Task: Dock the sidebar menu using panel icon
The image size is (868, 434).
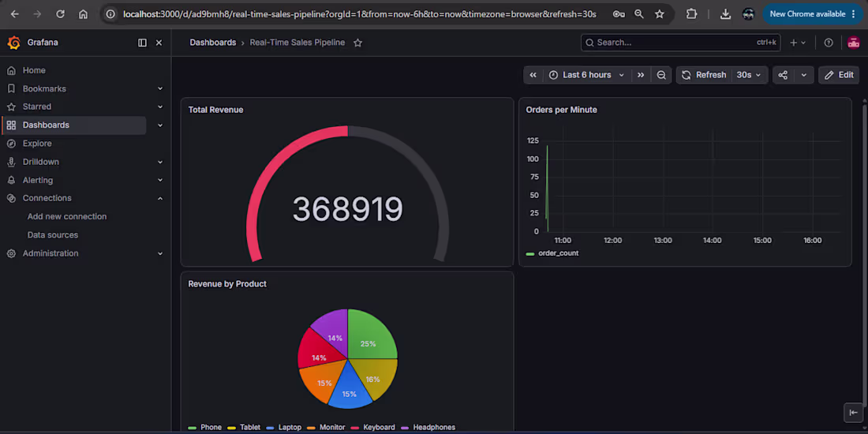Action: point(142,43)
